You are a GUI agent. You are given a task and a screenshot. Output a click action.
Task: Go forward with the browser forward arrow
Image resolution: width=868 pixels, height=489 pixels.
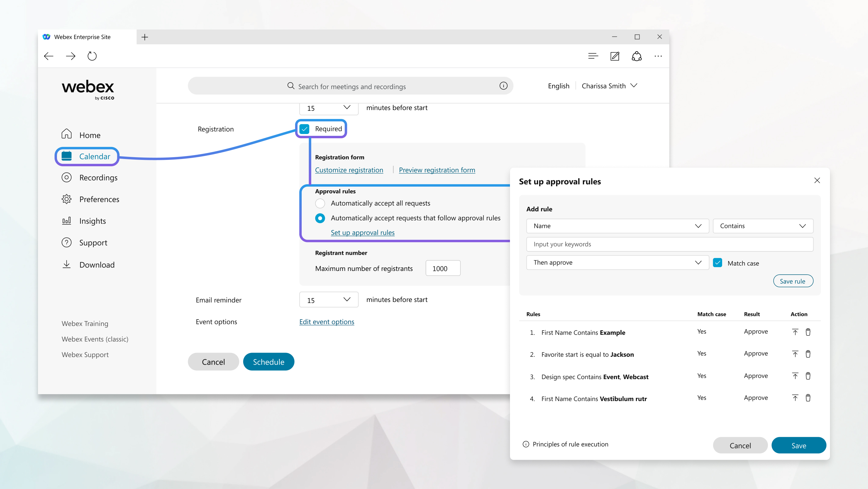point(71,56)
